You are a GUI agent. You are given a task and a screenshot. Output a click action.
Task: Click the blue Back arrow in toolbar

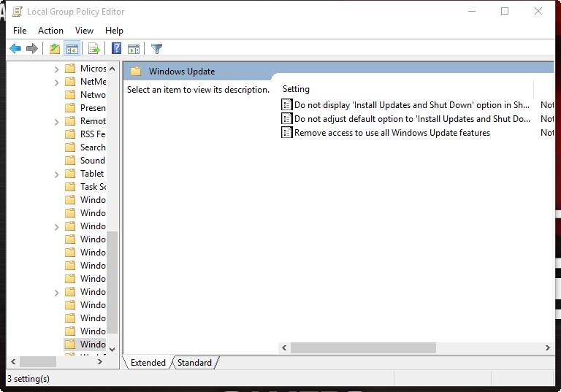tap(15, 48)
